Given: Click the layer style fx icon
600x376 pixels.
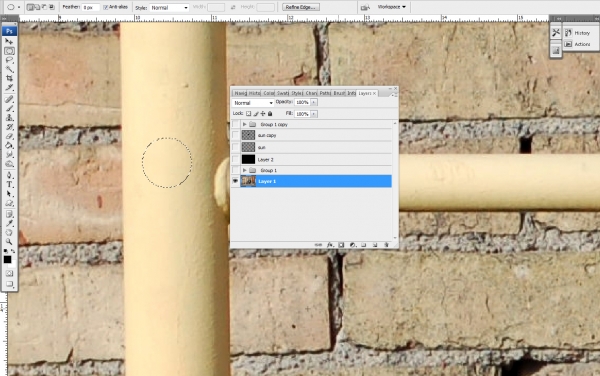Looking at the screenshot, I should pos(330,245).
